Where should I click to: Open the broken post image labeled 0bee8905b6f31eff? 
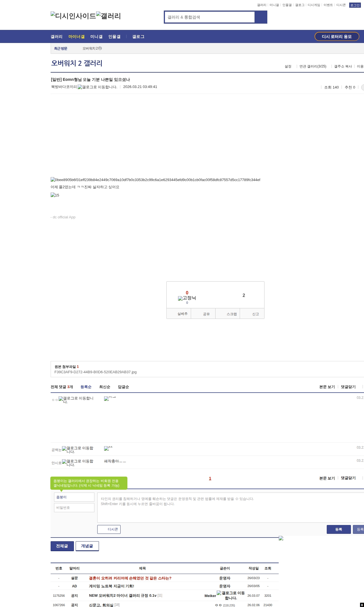coord(155,180)
